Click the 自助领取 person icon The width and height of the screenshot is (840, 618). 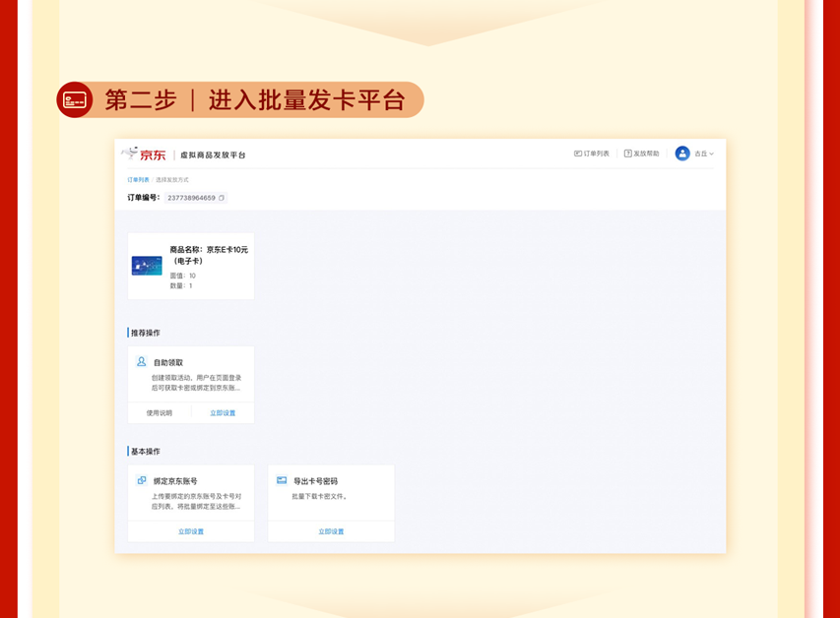click(x=141, y=362)
